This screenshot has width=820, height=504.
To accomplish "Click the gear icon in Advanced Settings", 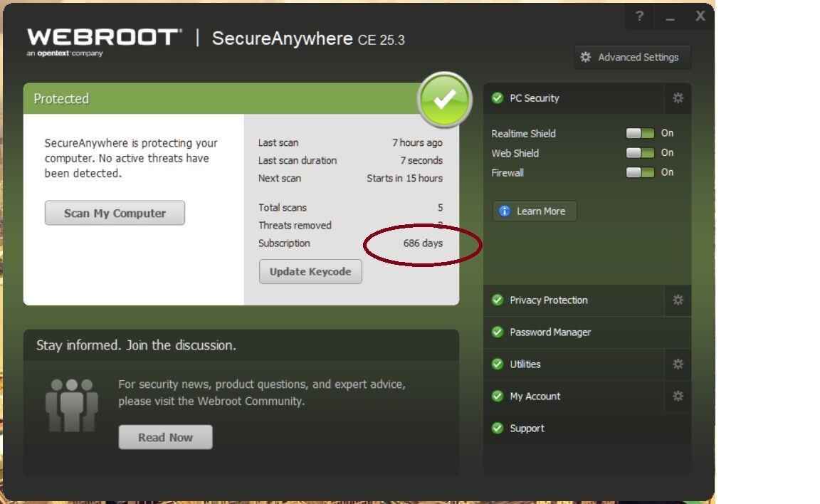I will pos(586,57).
